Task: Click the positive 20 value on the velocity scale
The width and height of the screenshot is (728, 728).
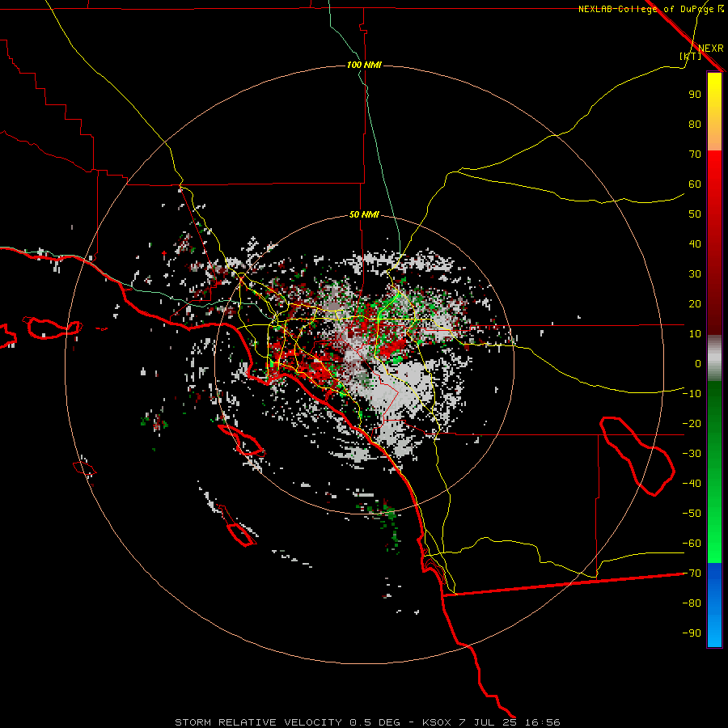Action: click(x=695, y=303)
